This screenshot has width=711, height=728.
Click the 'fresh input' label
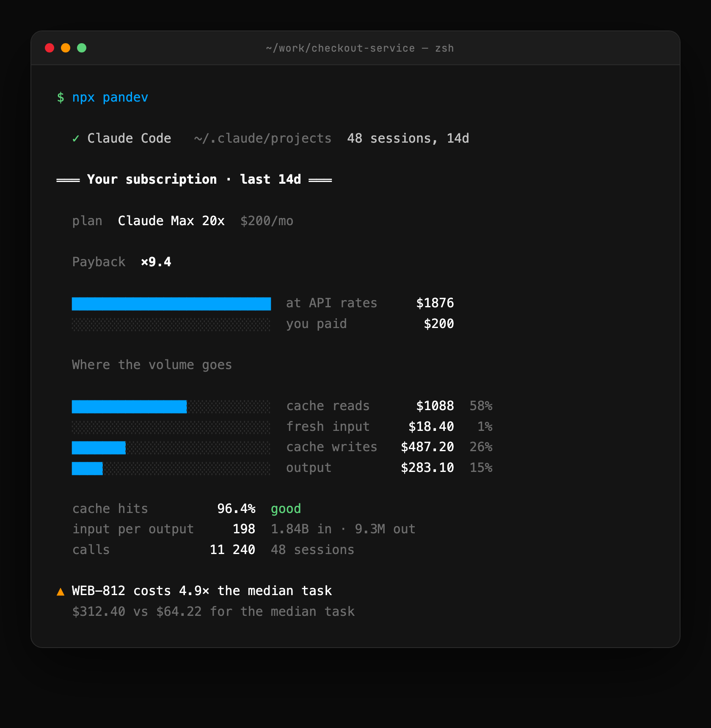tap(328, 427)
